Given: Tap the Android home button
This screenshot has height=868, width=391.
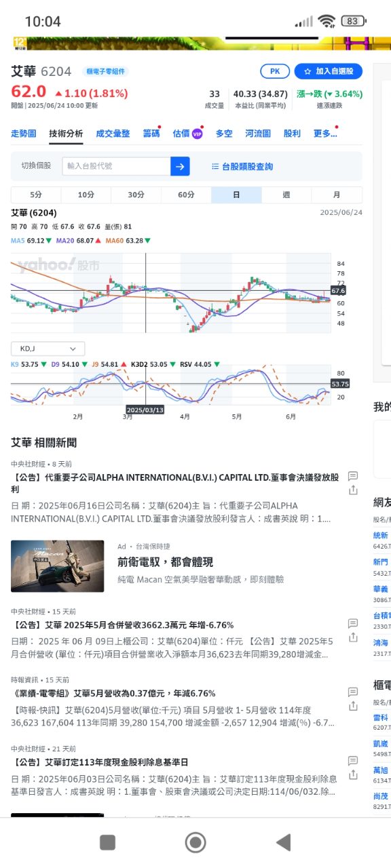Looking at the screenshot, I should [195, 842].
